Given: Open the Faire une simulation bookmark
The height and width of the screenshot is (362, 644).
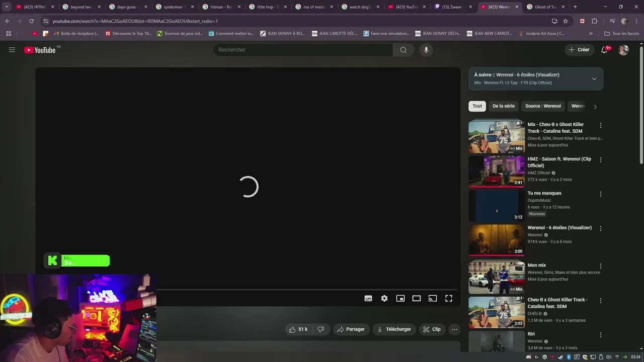Looking at the screenshot, I should pos(386,34).
